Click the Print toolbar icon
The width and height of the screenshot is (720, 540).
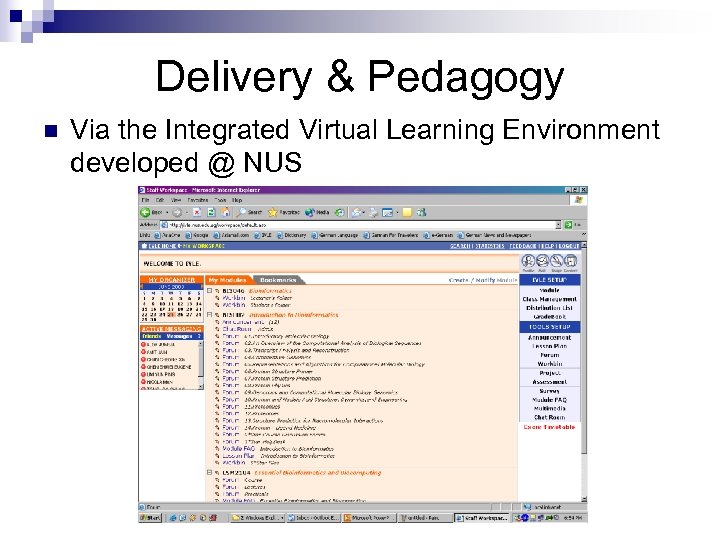click(373, 212)
